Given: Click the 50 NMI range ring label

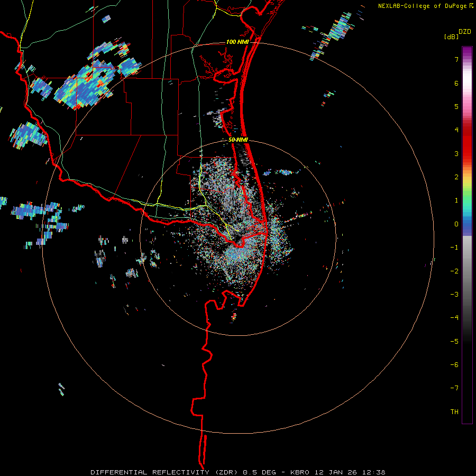Looking at the screenshot, I should click(238, 140).
